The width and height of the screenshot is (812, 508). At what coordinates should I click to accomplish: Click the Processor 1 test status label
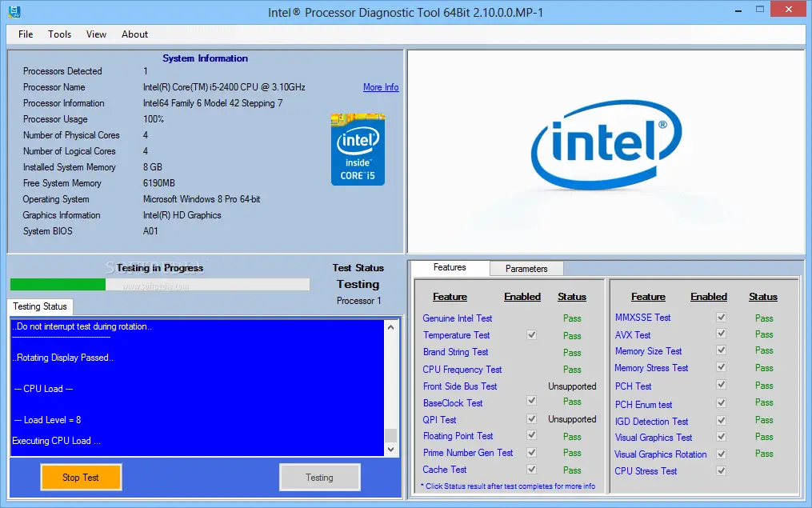tap(359, 301)
